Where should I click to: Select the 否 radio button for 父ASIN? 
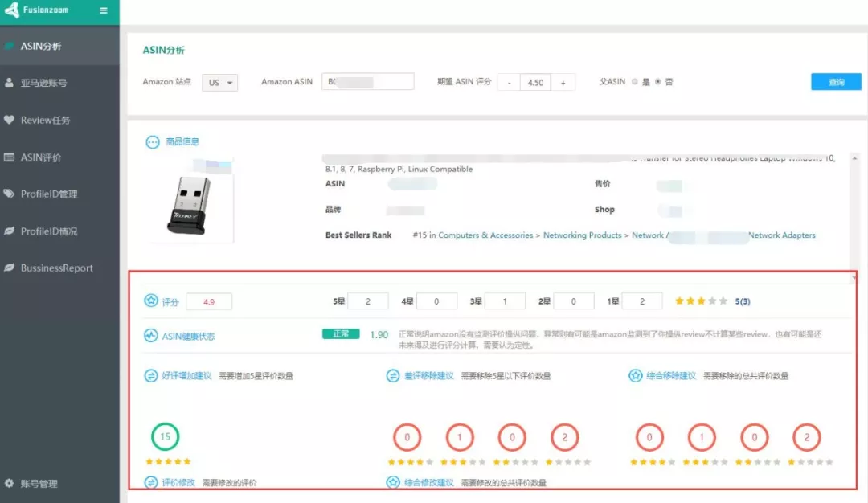point(658,82)
